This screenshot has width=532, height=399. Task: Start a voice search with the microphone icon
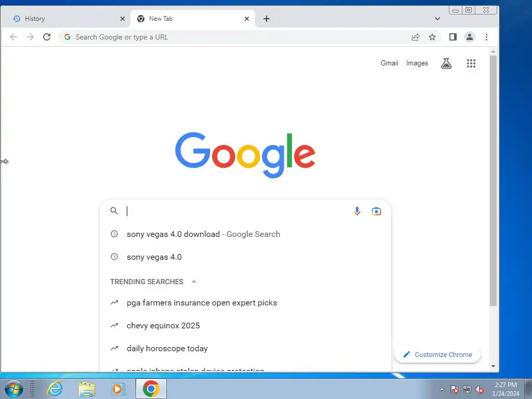click(x=357, y=211)
